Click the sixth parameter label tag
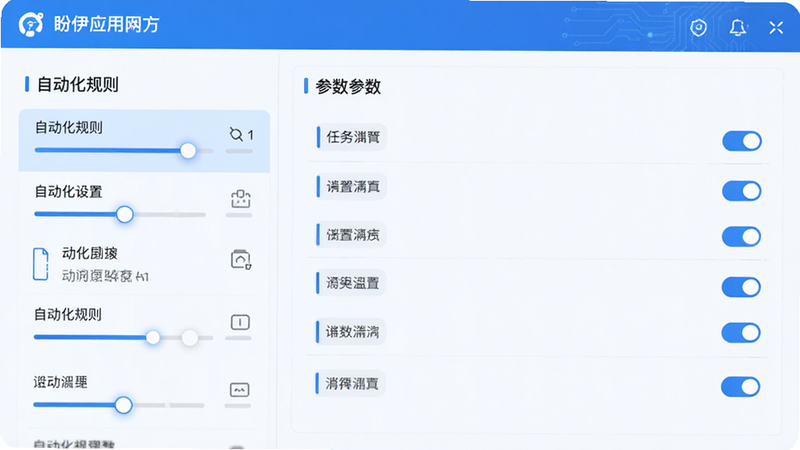The image size is (800, 450). point(351,383)
